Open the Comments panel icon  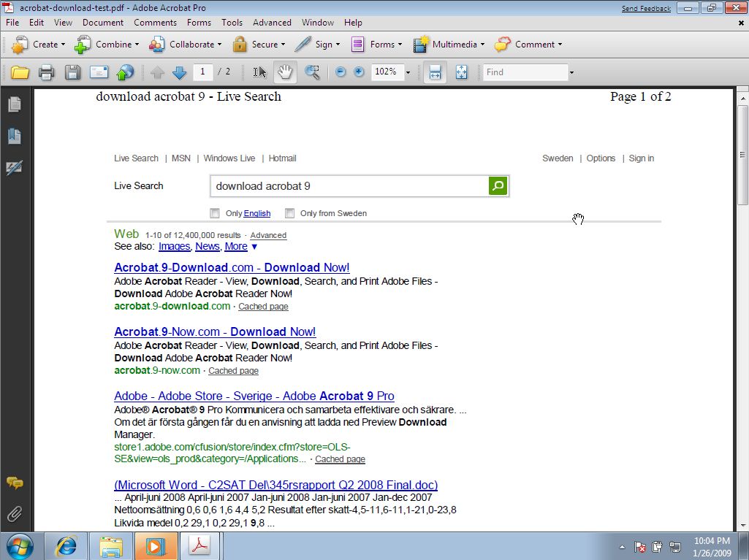click(x=15, y=483)
